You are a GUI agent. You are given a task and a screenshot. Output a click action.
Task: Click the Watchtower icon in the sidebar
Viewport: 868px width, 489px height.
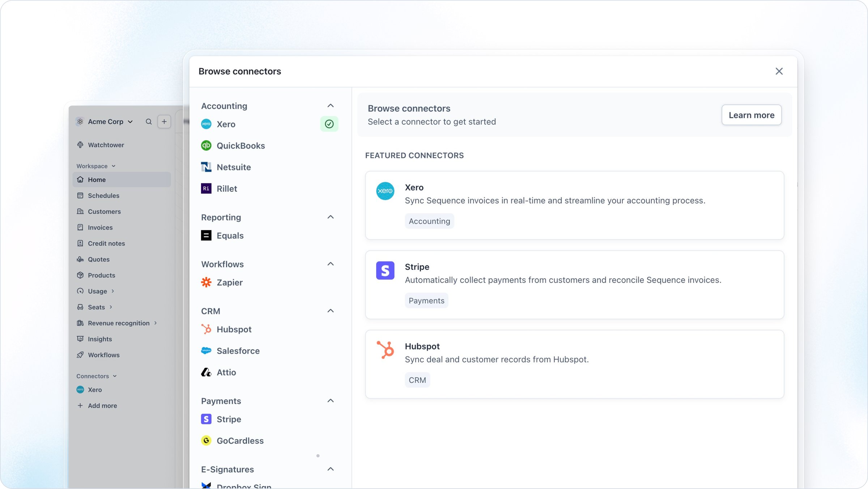[80, 145]
